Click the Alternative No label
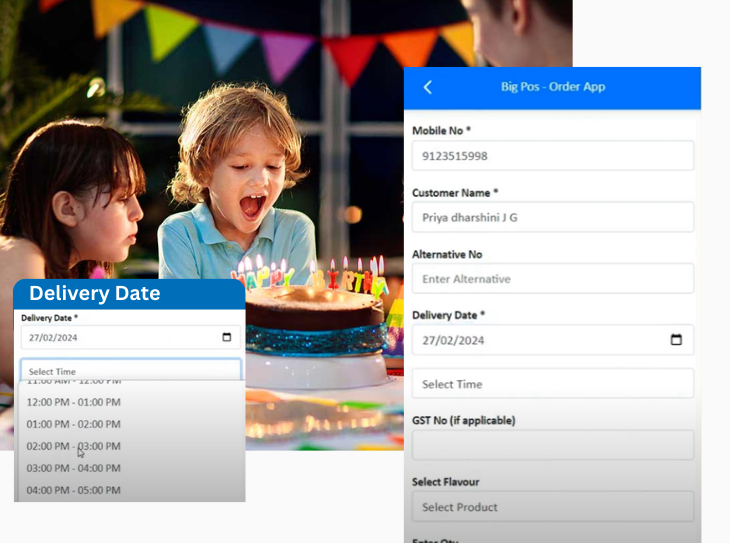Screen dimensions: 730x543 447,254
